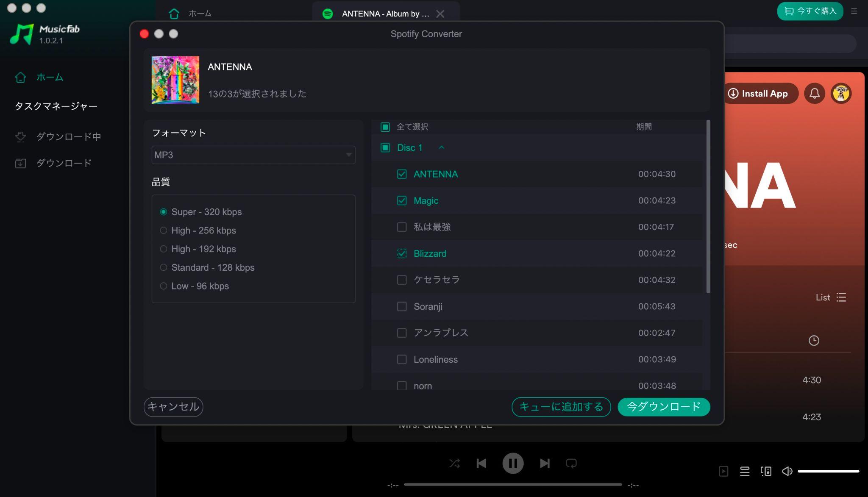Viewport: 868px width, 497px height.
Task: Click the ANTENNA album cover thumbnail
Action: point(175,80)
